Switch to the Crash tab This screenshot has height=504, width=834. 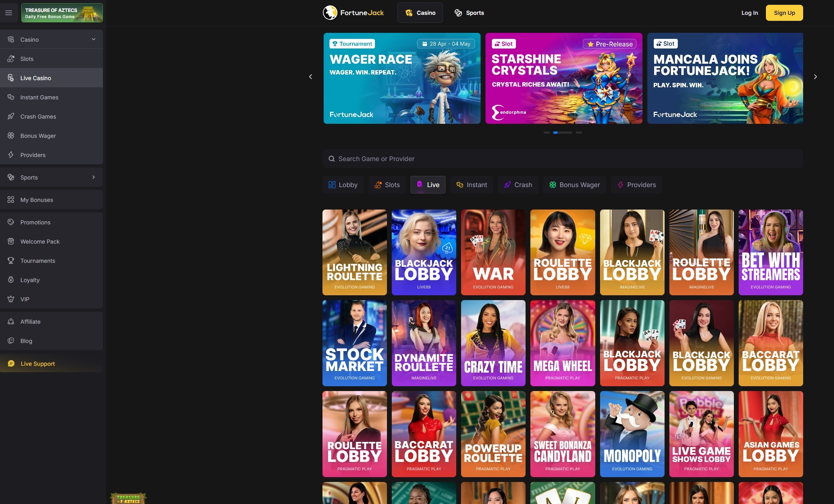(518, 185)
